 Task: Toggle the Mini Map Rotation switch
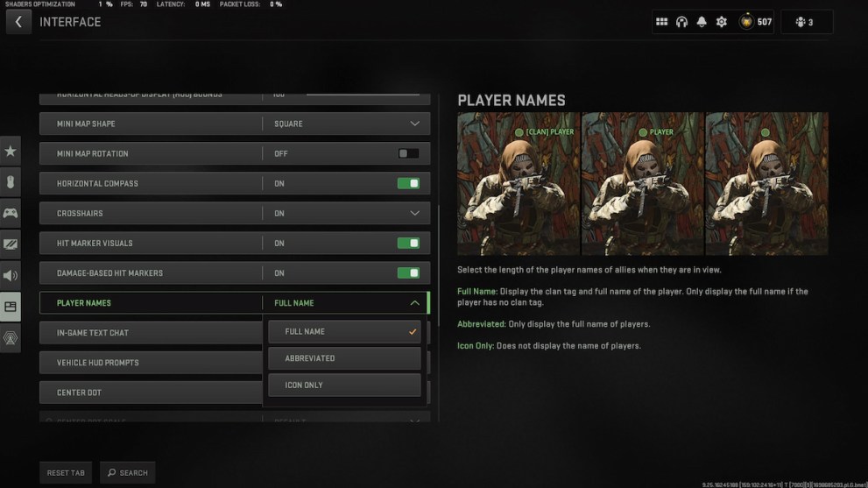click(x=408, y=153)
